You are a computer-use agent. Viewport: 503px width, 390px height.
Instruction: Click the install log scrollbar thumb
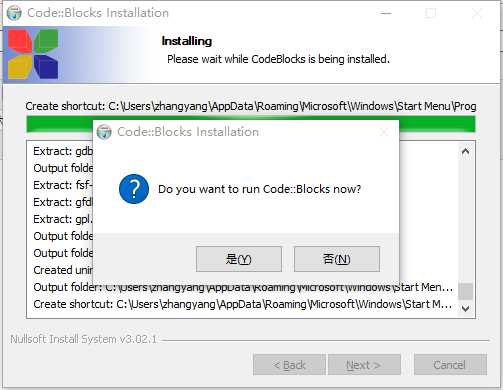[466, 291]
